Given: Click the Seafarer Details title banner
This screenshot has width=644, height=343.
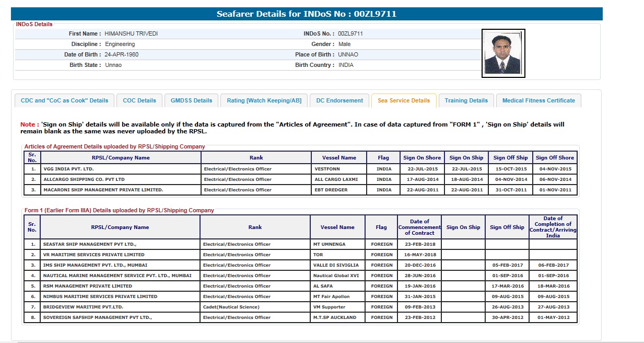Looking at the screenshot, I should coord(307,14).
